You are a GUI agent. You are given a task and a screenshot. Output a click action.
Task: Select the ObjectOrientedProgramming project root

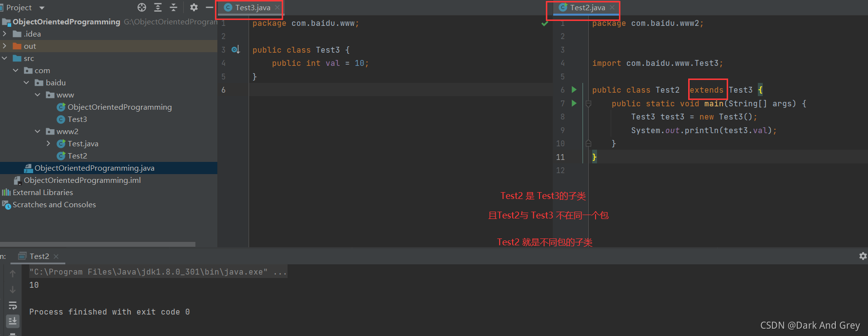pos(66,21)
